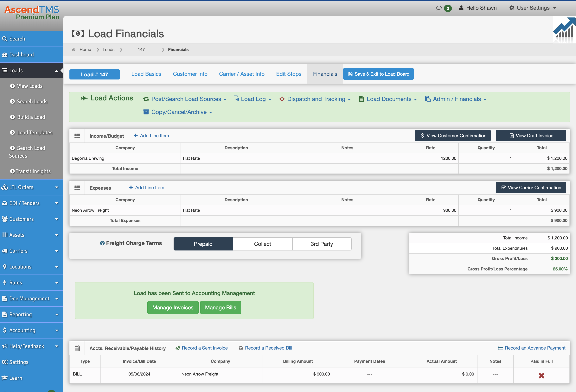This screenshot has width=576, height=392.
Task: Open Build a Load in the sidebar
Action: 31,117
